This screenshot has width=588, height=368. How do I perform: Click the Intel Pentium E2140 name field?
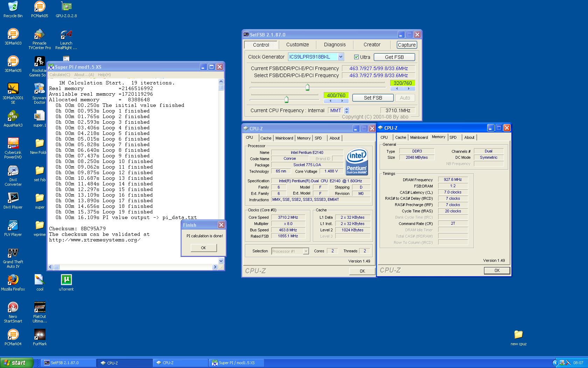click(x=307, y=152)
